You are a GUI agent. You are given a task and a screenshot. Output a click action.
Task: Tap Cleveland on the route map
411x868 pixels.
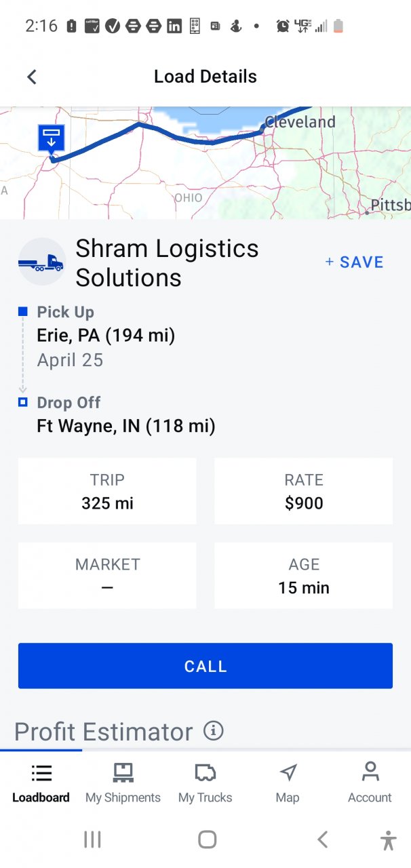pos(300,122)
